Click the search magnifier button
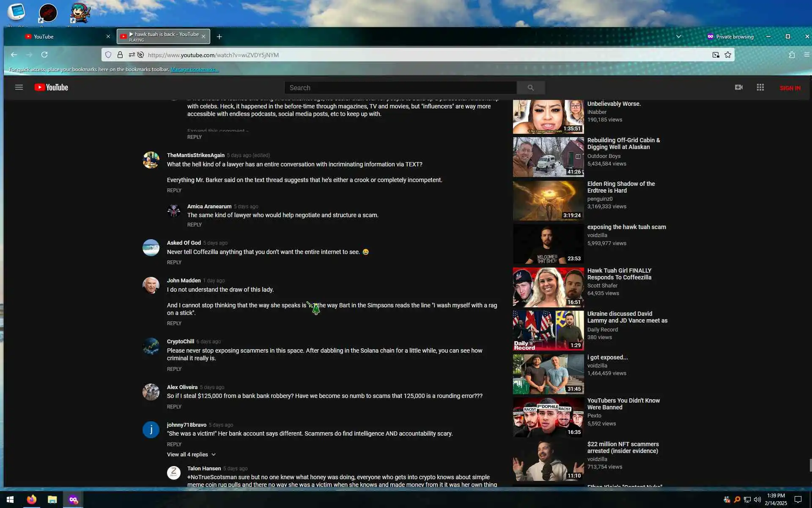The height and width of the screenshot is (508, 812). click(x=530, y=88)
